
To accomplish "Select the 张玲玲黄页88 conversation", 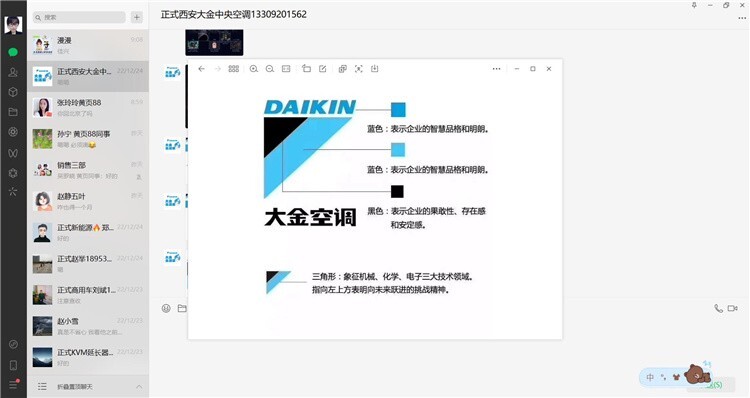I will [x=88, y=108].
